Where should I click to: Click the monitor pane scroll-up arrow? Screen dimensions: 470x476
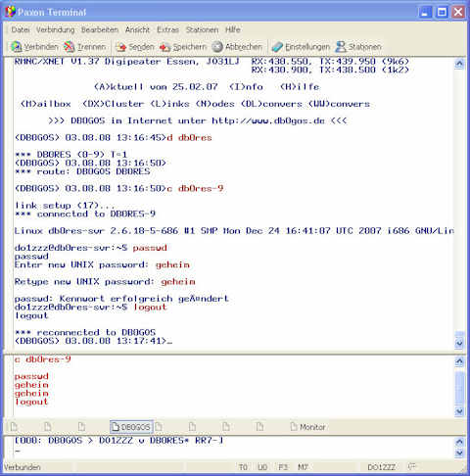459,442
